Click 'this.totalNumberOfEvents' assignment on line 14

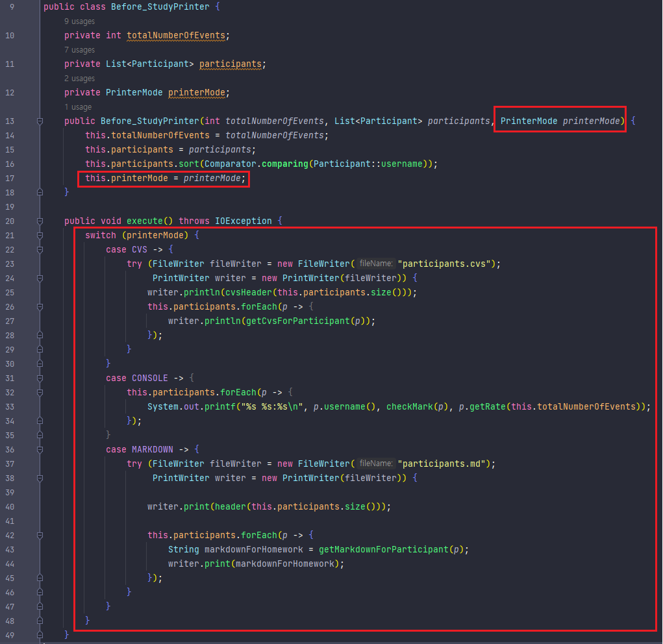pos(147,135)
